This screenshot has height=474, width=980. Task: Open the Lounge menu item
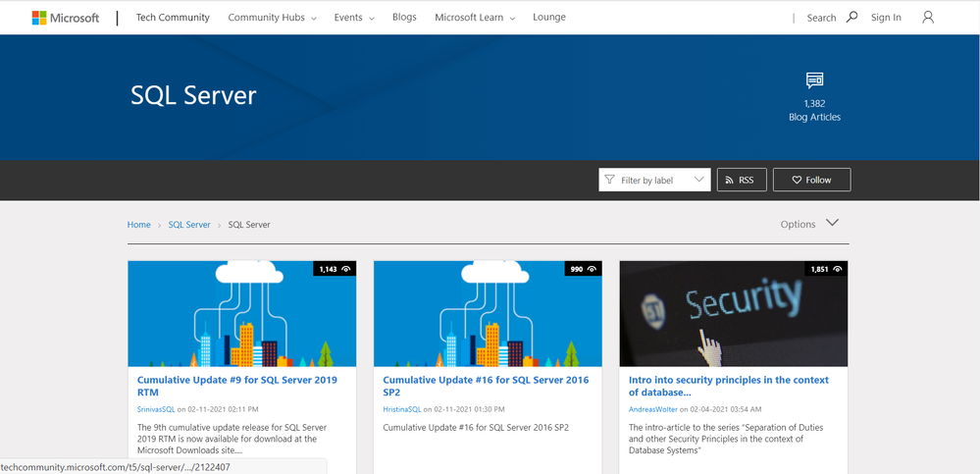[549, 18]
